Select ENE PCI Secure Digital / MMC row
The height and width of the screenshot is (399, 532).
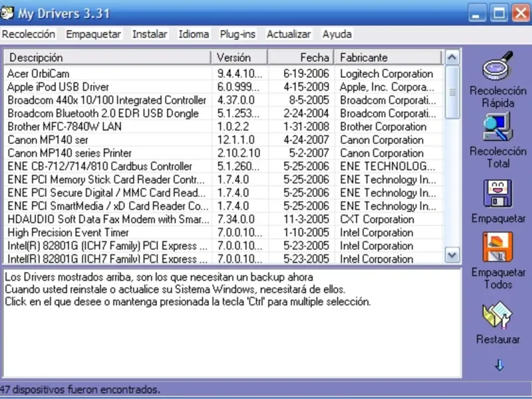click(224, 193)
